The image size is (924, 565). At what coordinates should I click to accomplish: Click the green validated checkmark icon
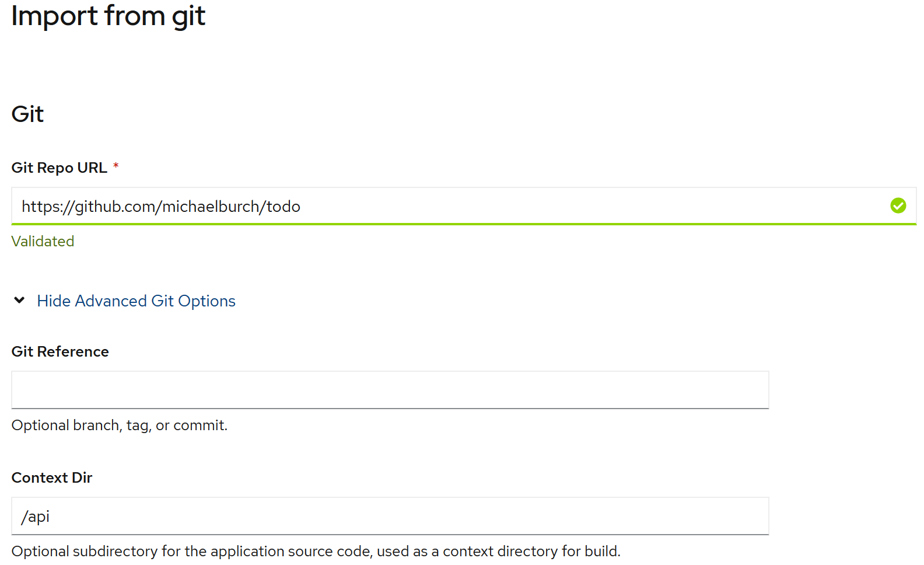898,205
